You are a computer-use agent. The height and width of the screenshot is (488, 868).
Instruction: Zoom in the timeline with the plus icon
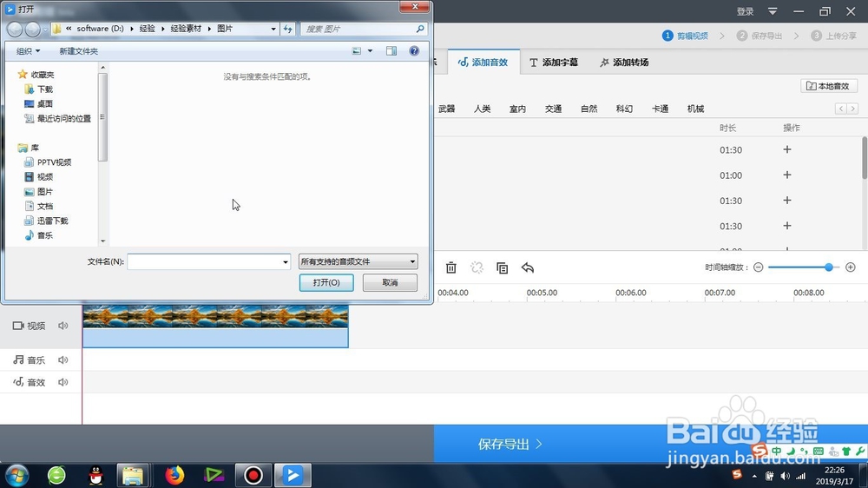click(x=851, y=267)
